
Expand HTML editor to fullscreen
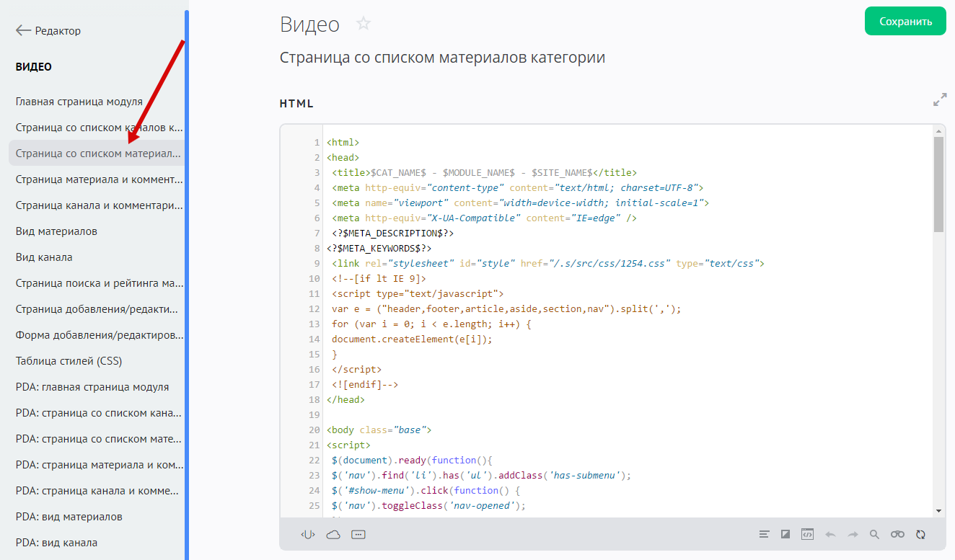point(939,100)
